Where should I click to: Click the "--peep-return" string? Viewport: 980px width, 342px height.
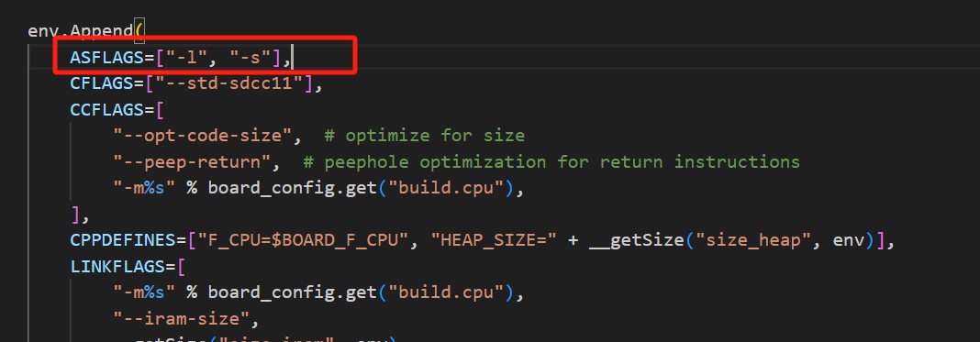tap(192, 161)
